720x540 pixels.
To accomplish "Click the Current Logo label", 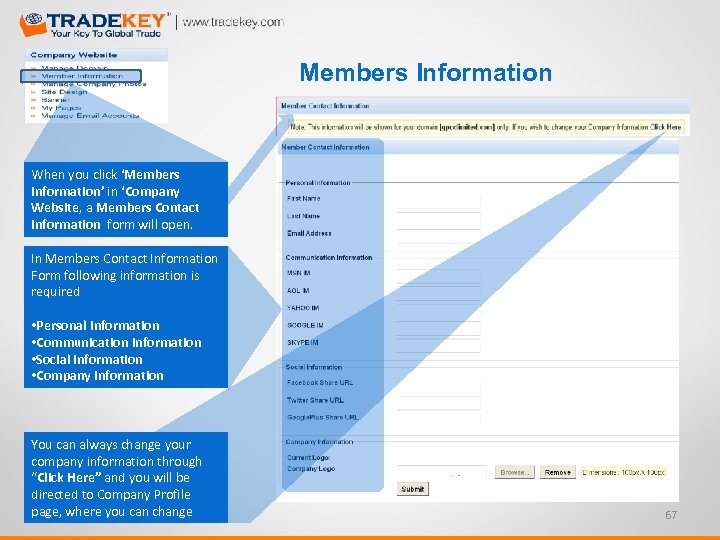I will (309, 458).
